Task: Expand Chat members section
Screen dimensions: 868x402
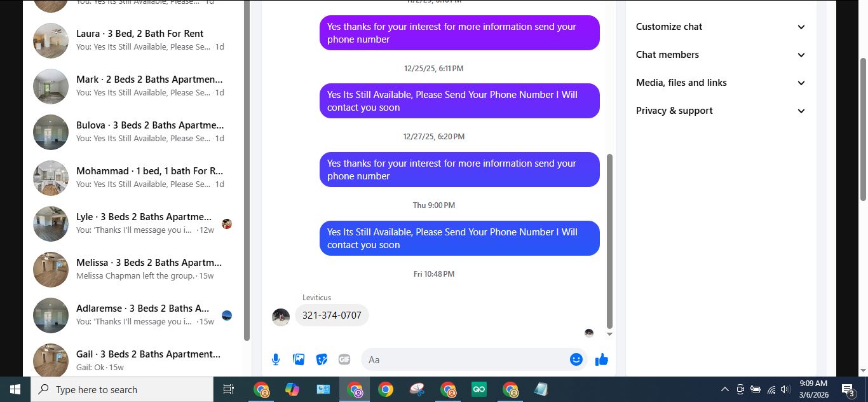Action: tap(721, 55)
